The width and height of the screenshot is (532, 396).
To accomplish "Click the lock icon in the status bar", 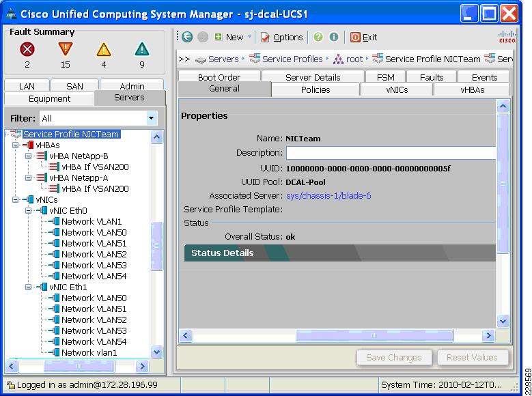I will [x=11, y=385].
